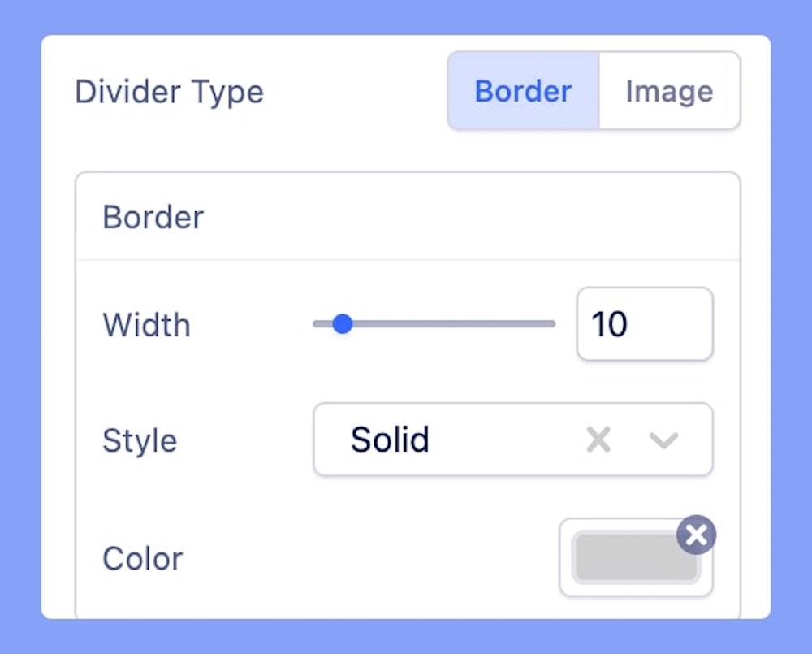
Task: Open the gray border color swatch
Action: coord(635,558)
